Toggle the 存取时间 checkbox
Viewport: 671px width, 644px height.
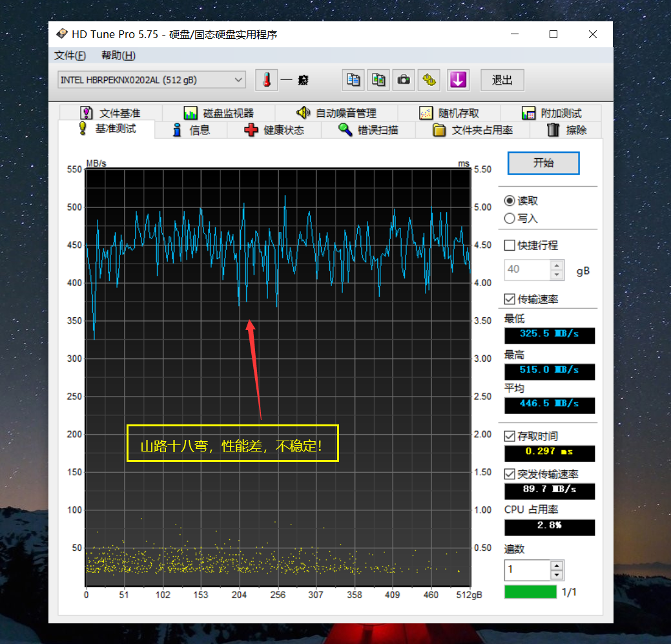510,436
